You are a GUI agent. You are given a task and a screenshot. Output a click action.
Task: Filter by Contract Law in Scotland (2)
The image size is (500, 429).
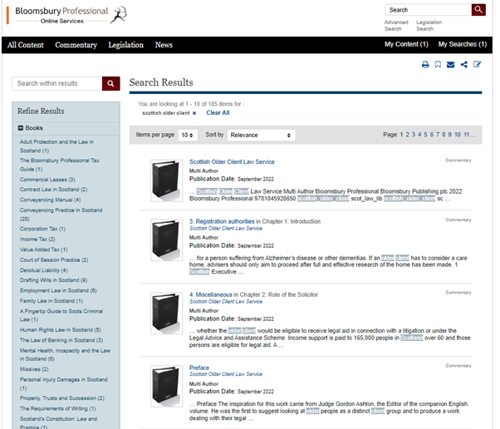pos(53,189)
